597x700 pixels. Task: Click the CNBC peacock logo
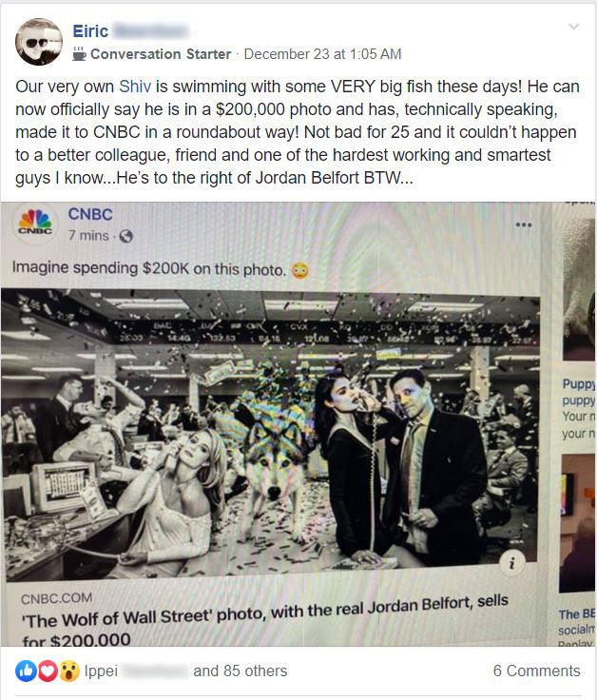35,224
